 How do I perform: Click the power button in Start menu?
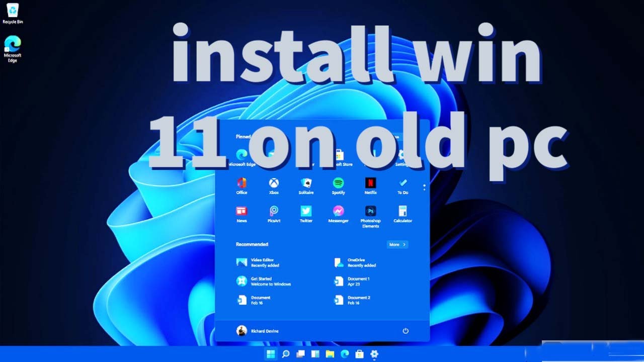pyautogui.click(x=406, y=331)
